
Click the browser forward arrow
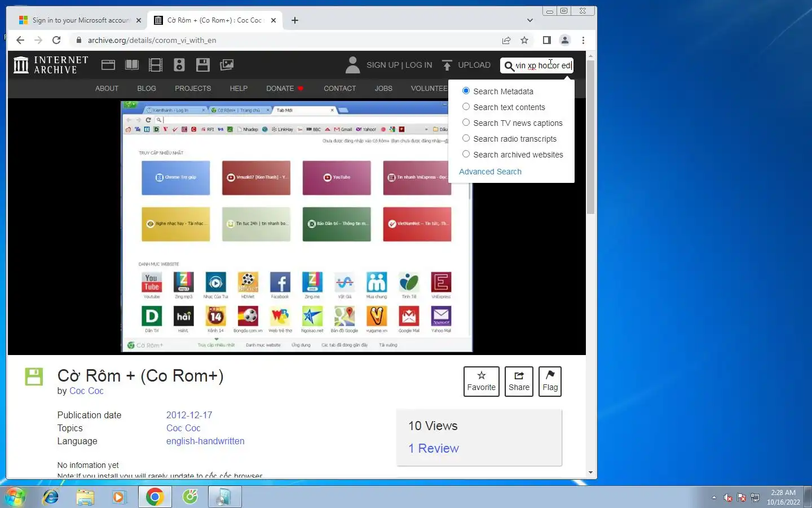click(38, 40)
